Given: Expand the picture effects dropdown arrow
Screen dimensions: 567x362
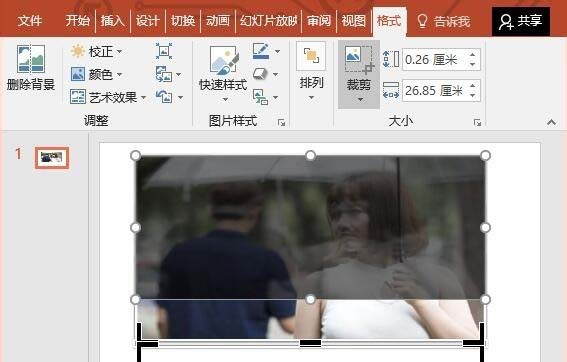Looking at the screenshot, I should (276, 74).
